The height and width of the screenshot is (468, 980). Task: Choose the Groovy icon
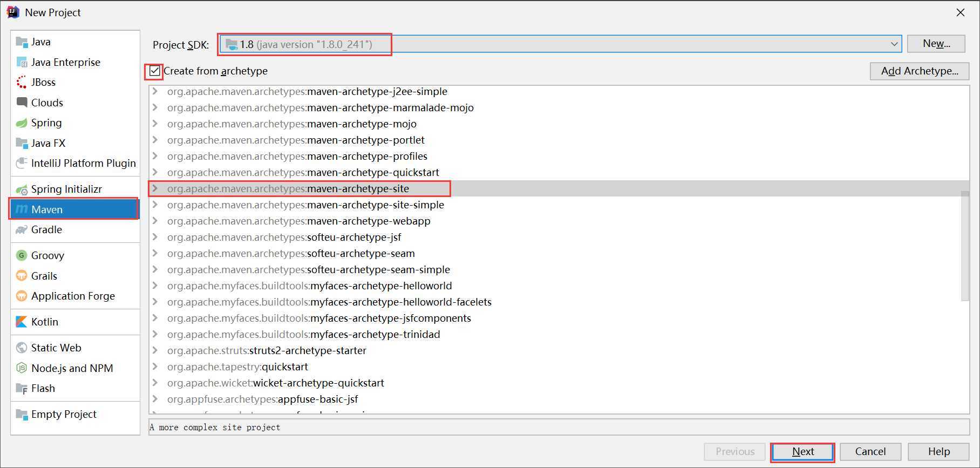[22, 255]
